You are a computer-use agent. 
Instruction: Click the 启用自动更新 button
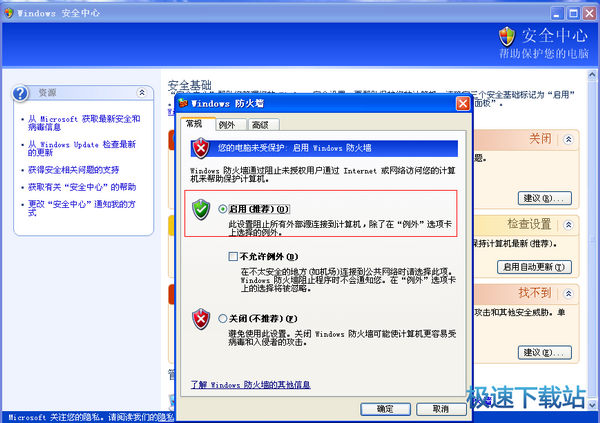[x=534, y=267]
